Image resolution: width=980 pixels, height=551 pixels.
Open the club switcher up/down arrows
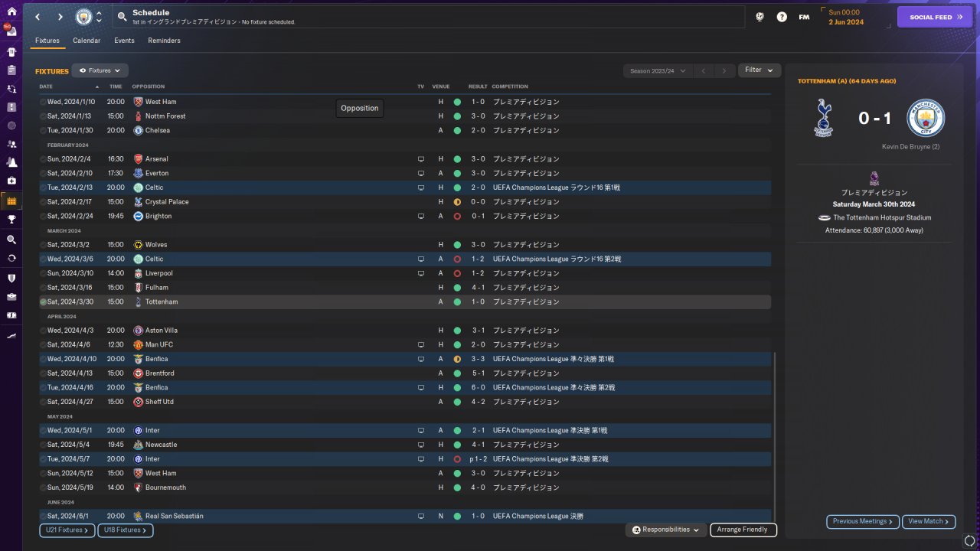click(x=99, y=17)
